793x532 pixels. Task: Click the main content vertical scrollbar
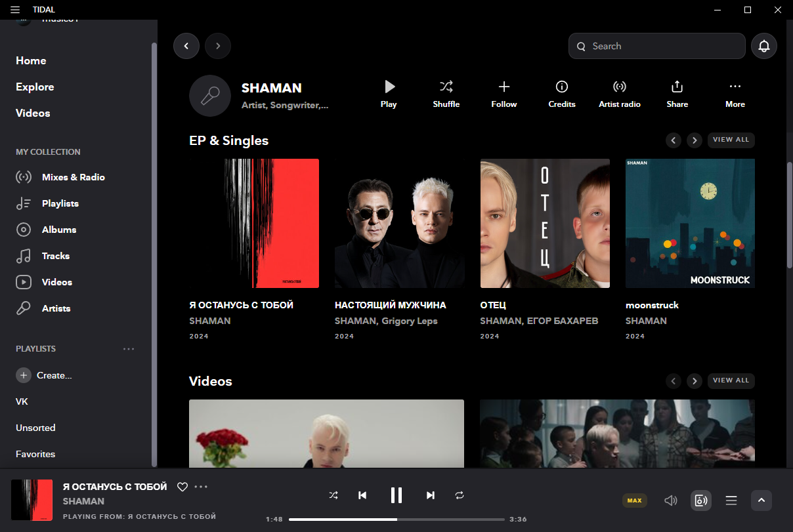click(790, 215)
